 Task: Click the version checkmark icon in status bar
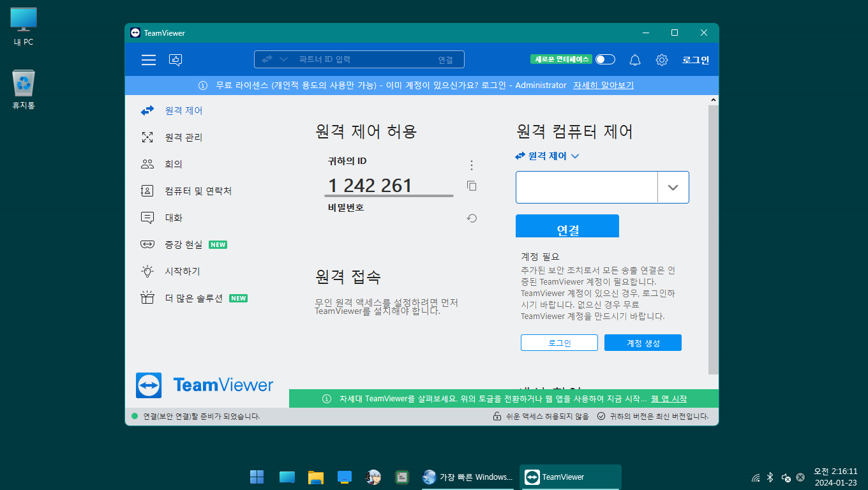601,417
